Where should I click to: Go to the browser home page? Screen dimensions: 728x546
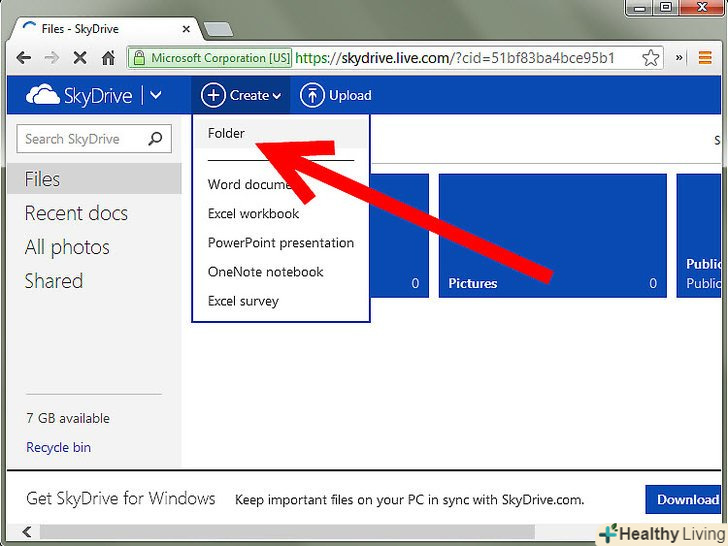pyautogui.click(x=108, y=58)
